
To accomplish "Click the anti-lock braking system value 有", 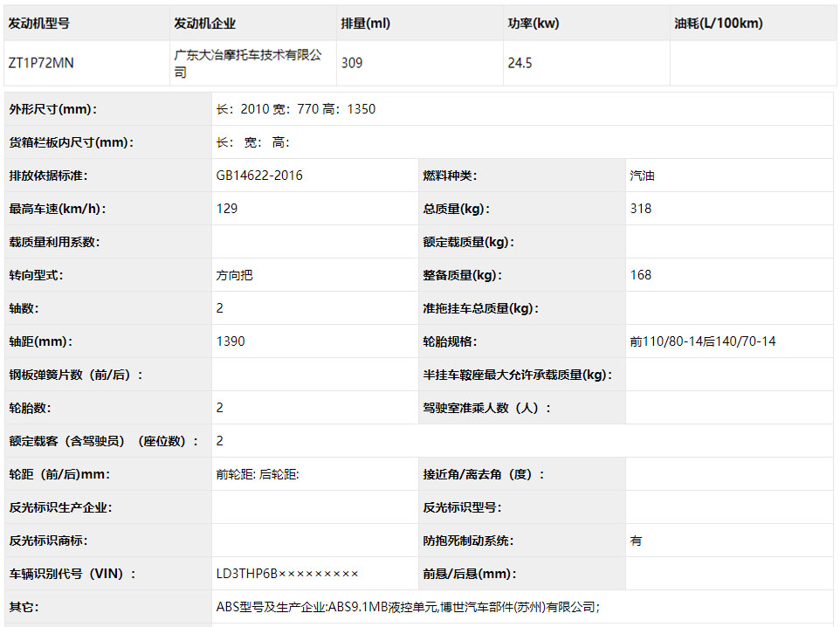I will point(636,541).
